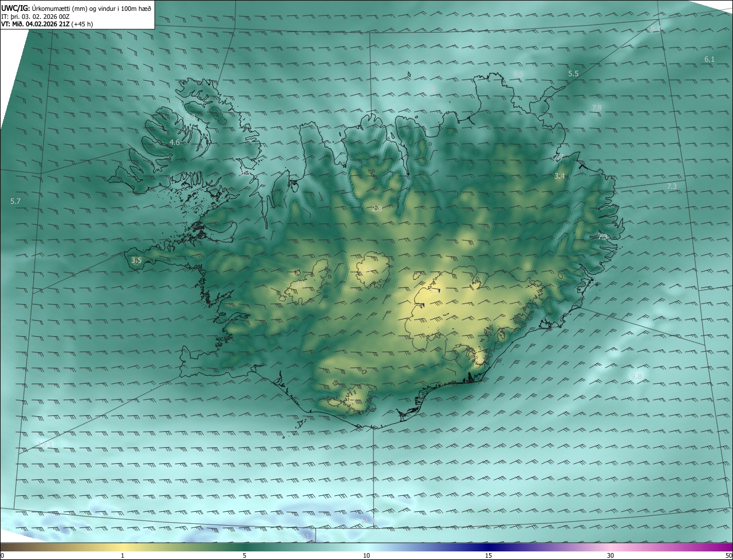Click the 2.8 value in north Iceland
Screen dimensions: 733x560
pos(377,209)
